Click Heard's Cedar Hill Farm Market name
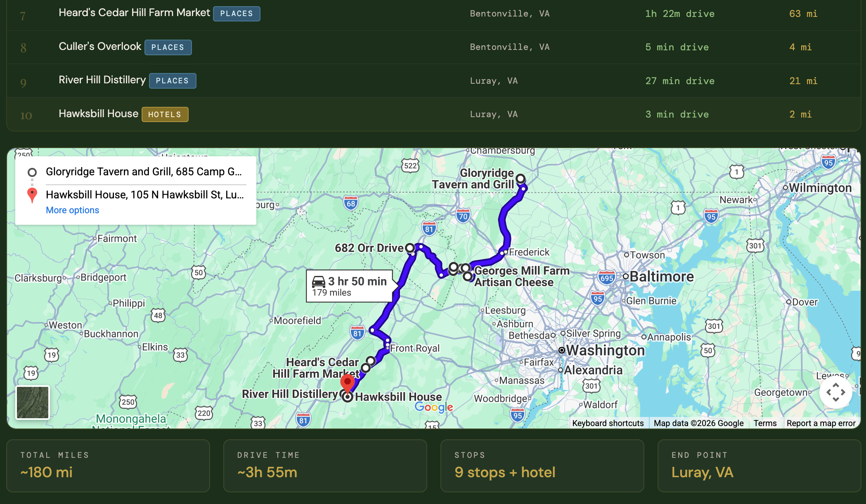The width and height of the screenshot is (866, 504). pyautogui.click(x=134, y=13)
